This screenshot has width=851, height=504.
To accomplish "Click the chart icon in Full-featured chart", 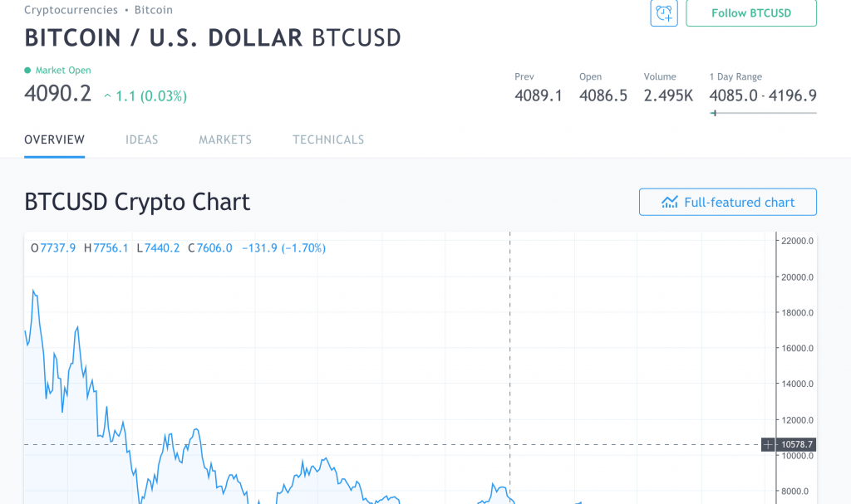I will tap(670, 202).
